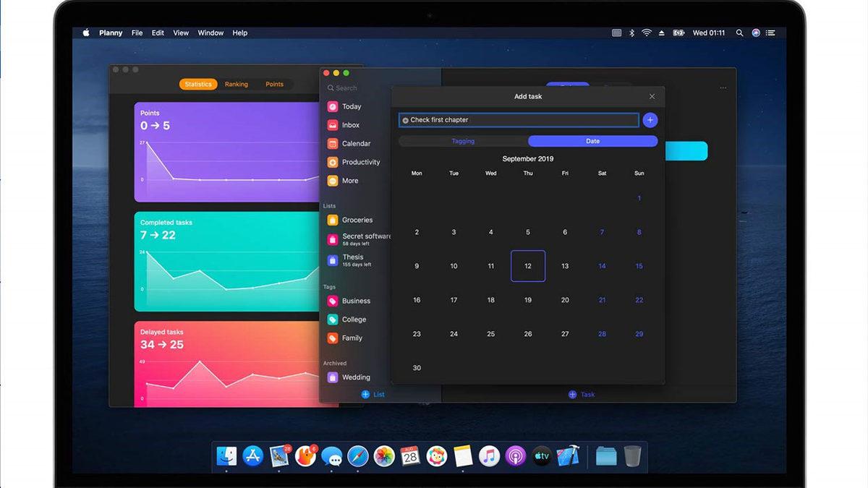Open the three-dots options menu
Viewport: 868px width, 488px height.
pos(723,88)
